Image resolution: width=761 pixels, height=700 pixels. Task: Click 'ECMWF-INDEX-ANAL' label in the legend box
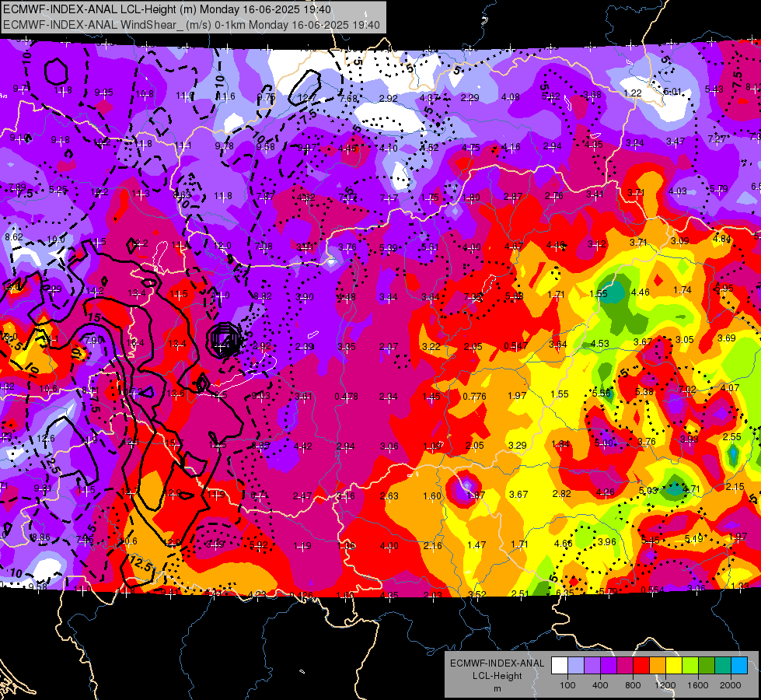click(497, 663)
